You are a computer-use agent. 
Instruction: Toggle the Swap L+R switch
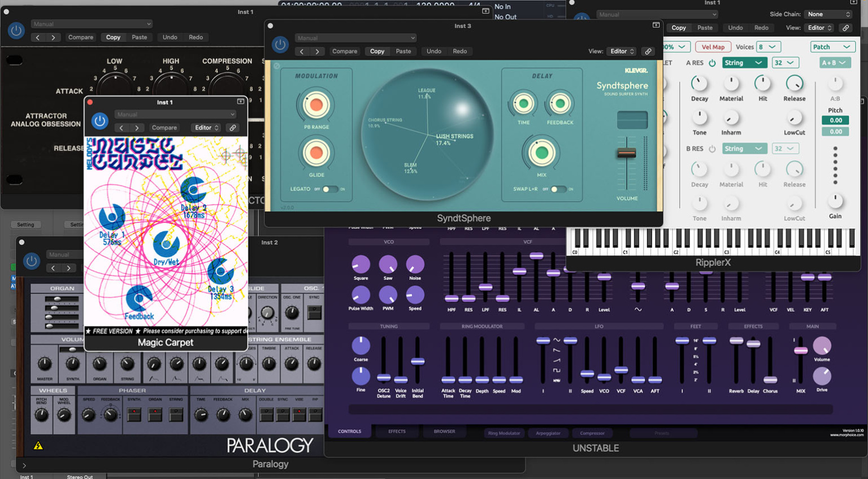[x=557, y=189]
